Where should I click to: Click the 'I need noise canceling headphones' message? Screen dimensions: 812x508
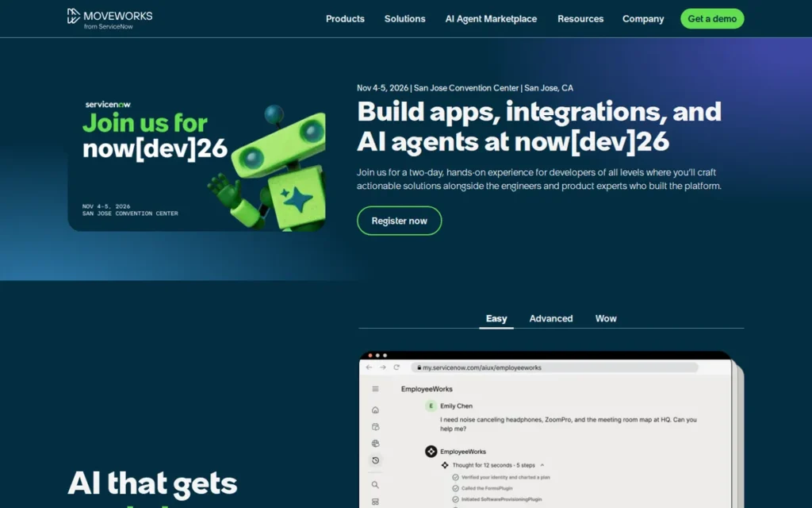tap(568, 424)
